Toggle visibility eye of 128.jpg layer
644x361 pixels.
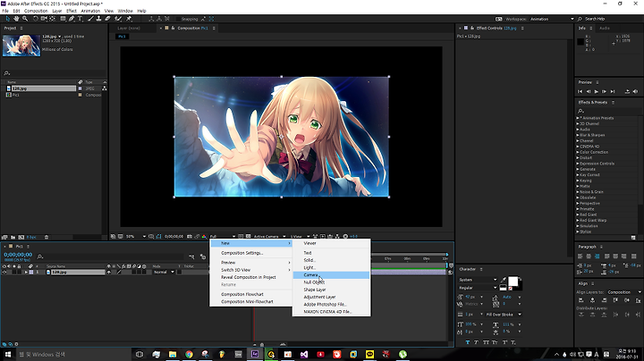(x=4, y=272)
